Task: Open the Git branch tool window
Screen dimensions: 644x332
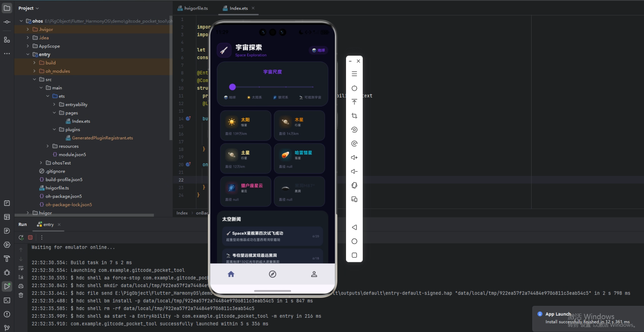Action: [7, 328]
